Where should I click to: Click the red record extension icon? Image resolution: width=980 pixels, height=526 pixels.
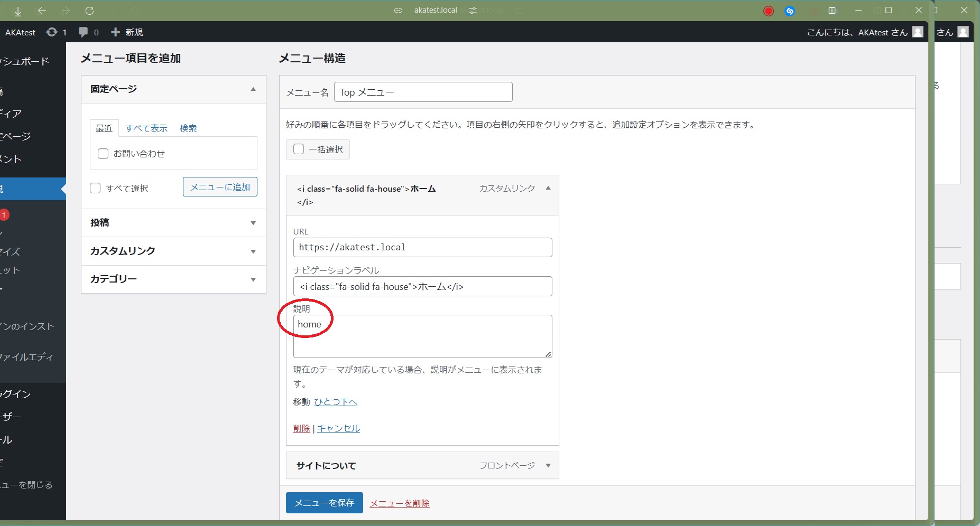pos(769,11)
